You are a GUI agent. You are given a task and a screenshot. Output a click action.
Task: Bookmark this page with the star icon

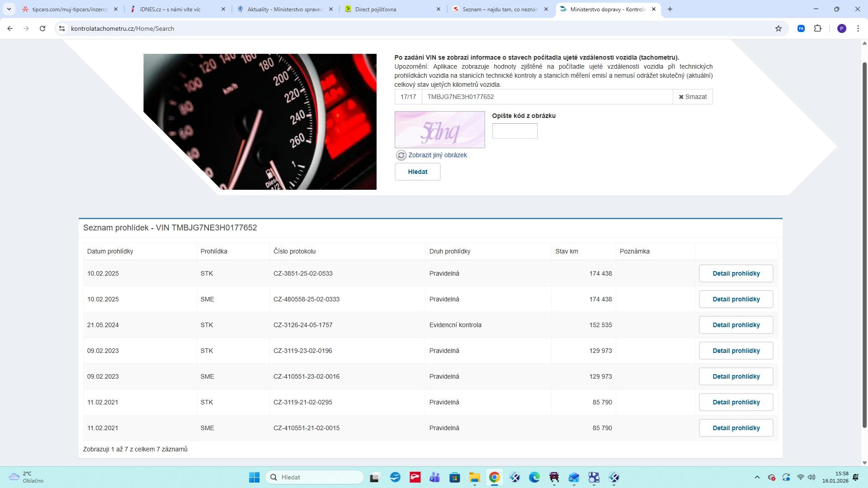click(778, 28)
